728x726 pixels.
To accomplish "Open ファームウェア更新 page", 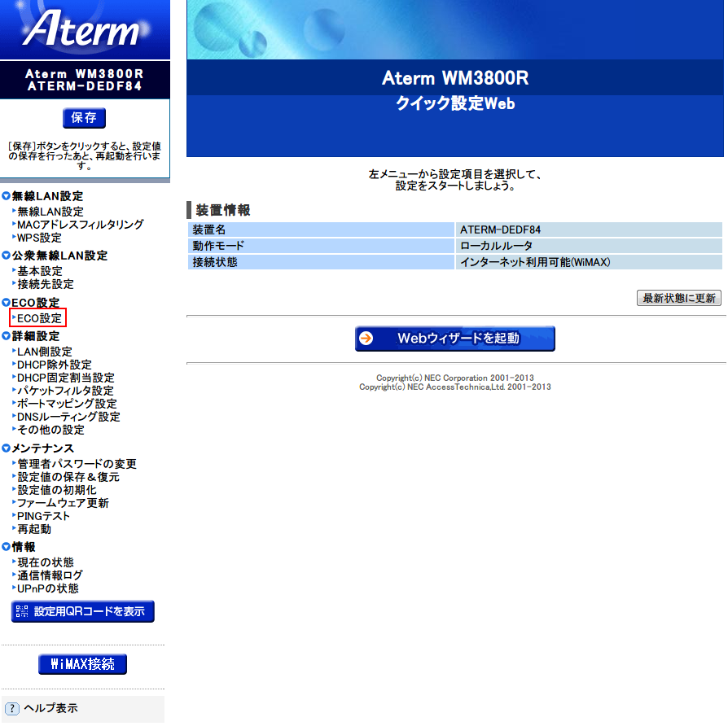I will click(63, 503).
